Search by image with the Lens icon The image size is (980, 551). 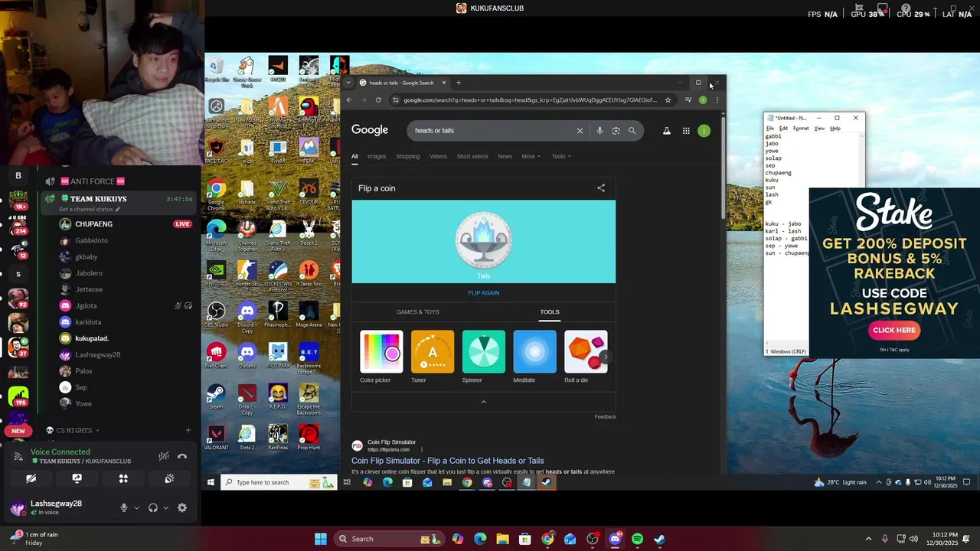616,131
